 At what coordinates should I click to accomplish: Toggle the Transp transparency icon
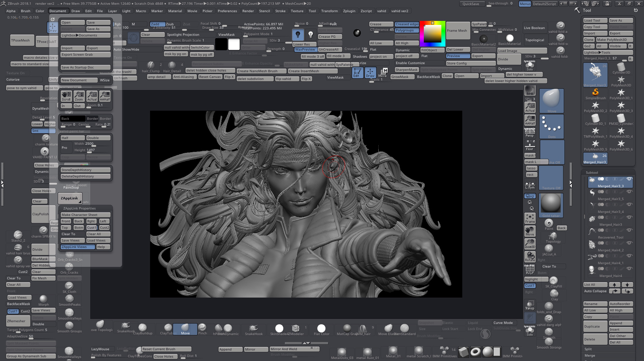(x=530, y=305)
